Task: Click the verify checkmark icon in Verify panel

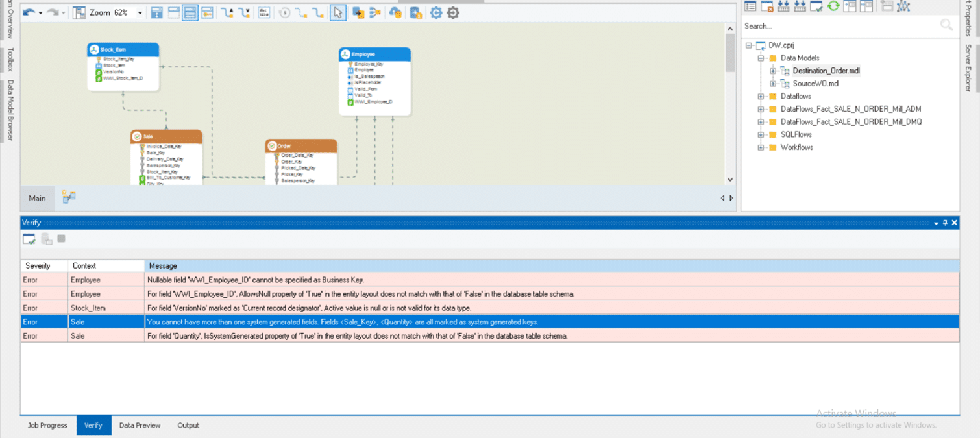Action: coord(29,239)
